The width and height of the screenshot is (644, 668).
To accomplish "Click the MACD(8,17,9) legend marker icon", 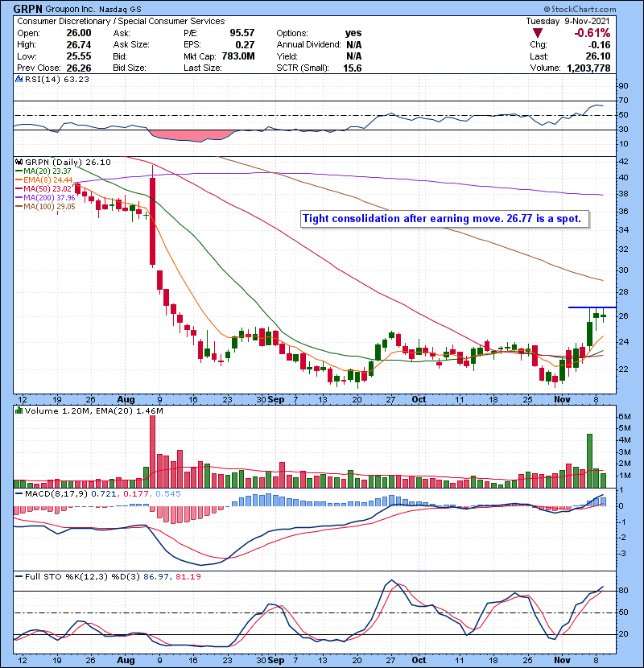I will 17,493.
